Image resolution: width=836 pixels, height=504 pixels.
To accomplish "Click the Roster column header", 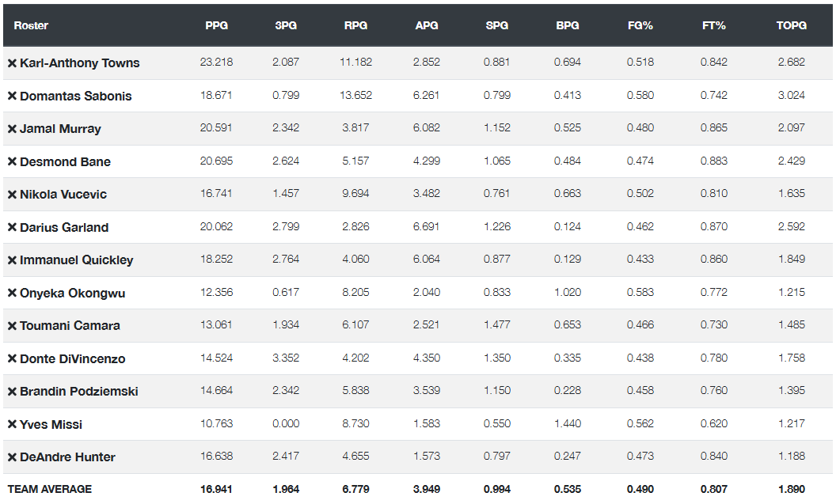I will pos(31,25).
